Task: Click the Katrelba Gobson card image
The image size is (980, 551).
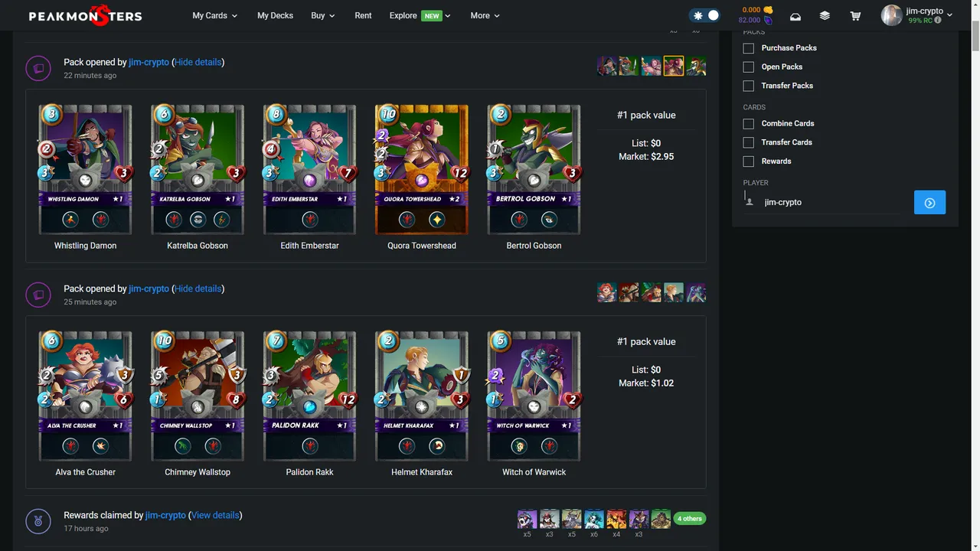Action: [198, 169]
